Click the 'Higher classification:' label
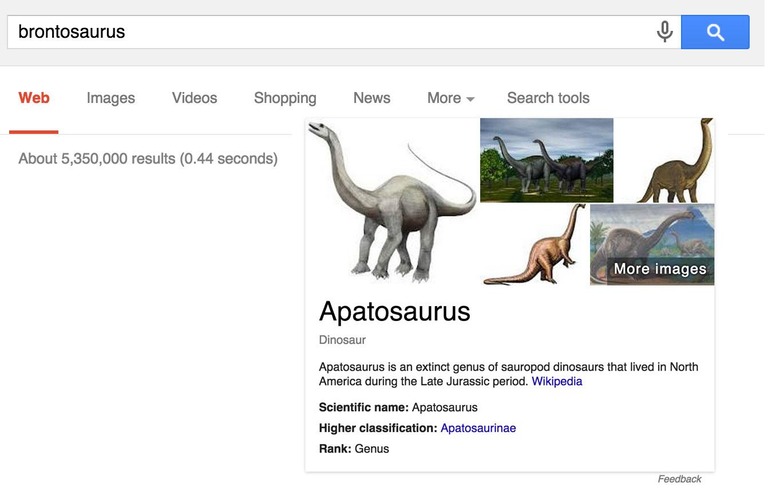780x496 pixels. tap(378, 428)
